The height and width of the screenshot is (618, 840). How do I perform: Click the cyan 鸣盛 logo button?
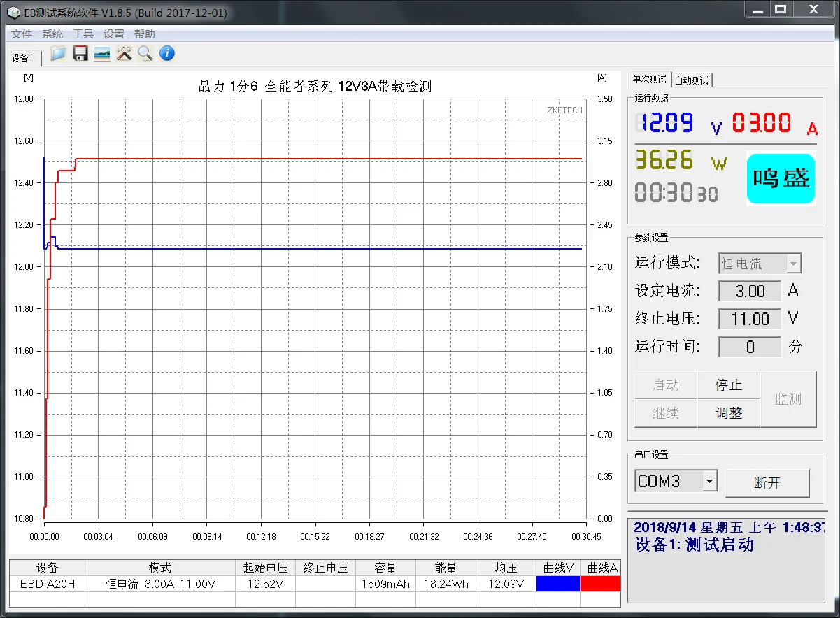click(x=781, y=178)
